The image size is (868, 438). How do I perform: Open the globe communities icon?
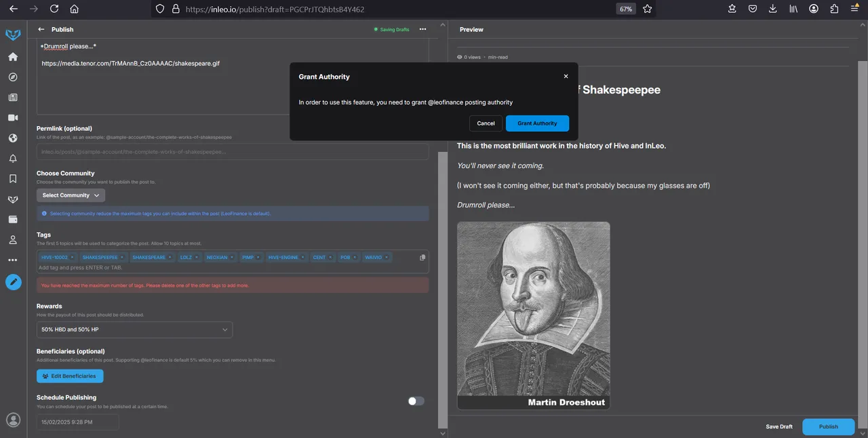[13, 138]
